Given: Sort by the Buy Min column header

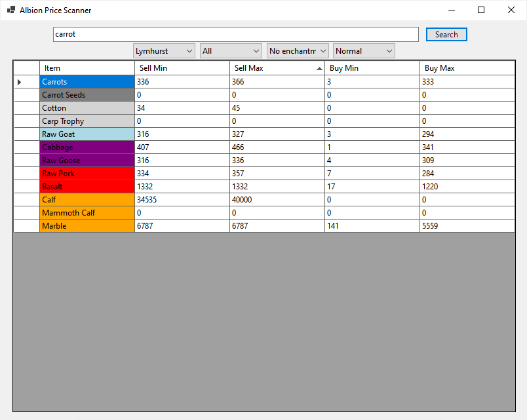Looking at the screenshot, I should pos(372,68).
